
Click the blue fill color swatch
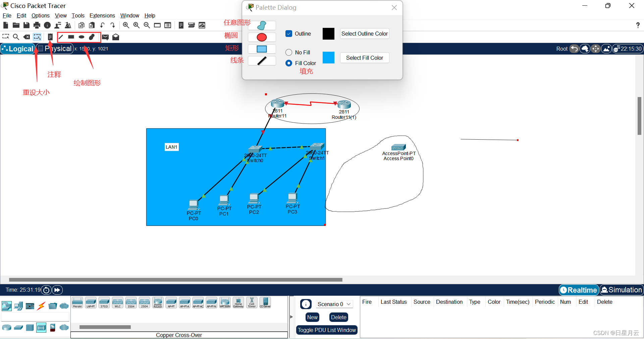329,58
